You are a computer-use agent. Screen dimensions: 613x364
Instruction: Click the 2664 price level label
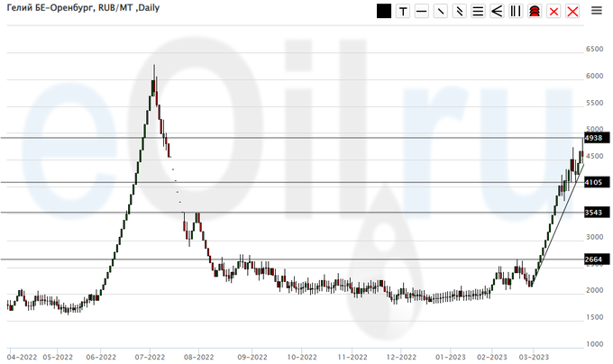pyautogui.click(x=595, y=259)
